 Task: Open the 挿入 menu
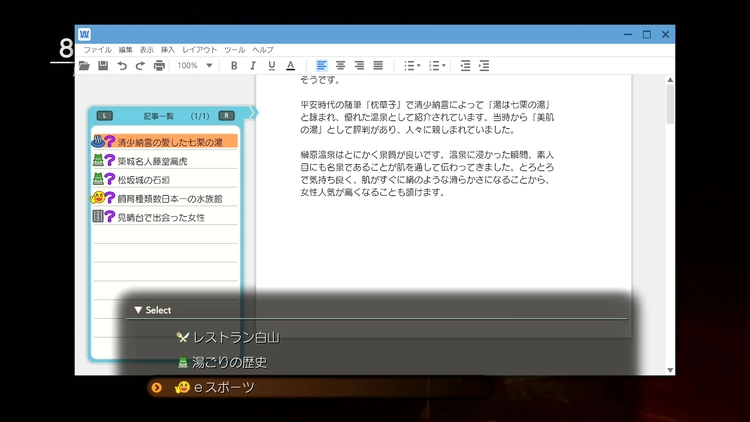coord(167,50)
